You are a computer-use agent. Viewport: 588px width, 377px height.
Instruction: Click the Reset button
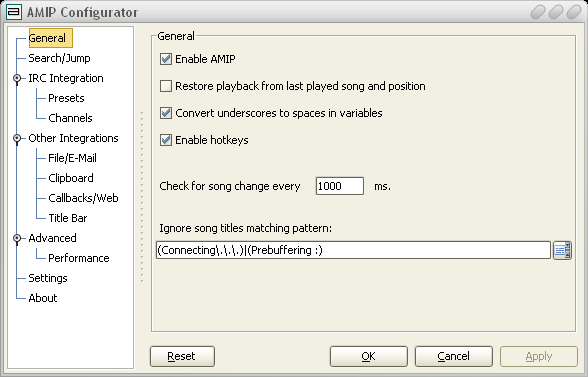182,356
